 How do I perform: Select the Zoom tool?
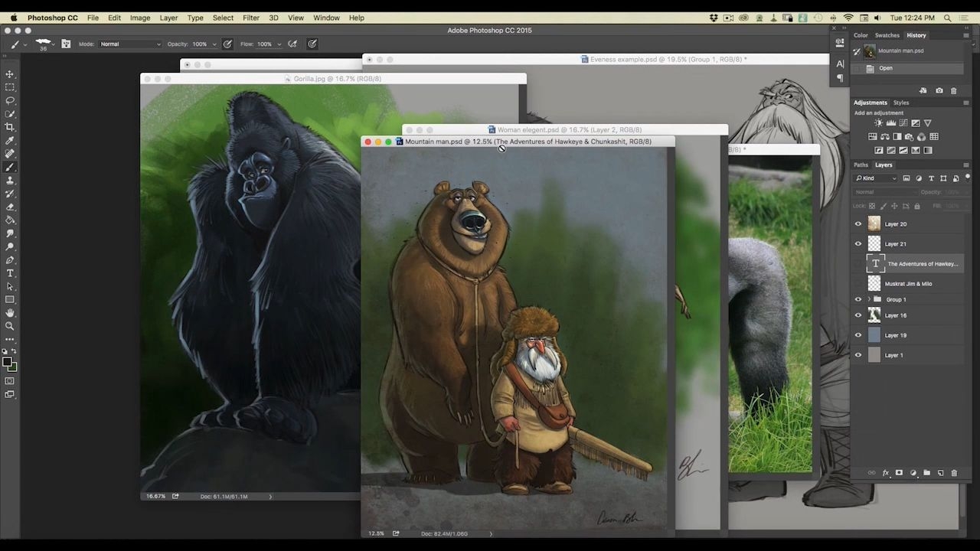(x=10, y=326)
